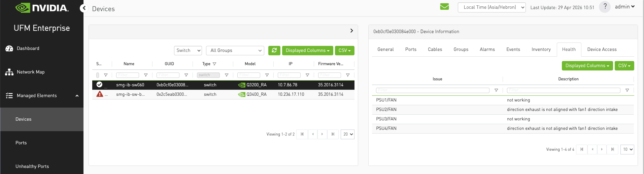
Task: Open help via the question mark icon
Action: click(x=605, y=7)
